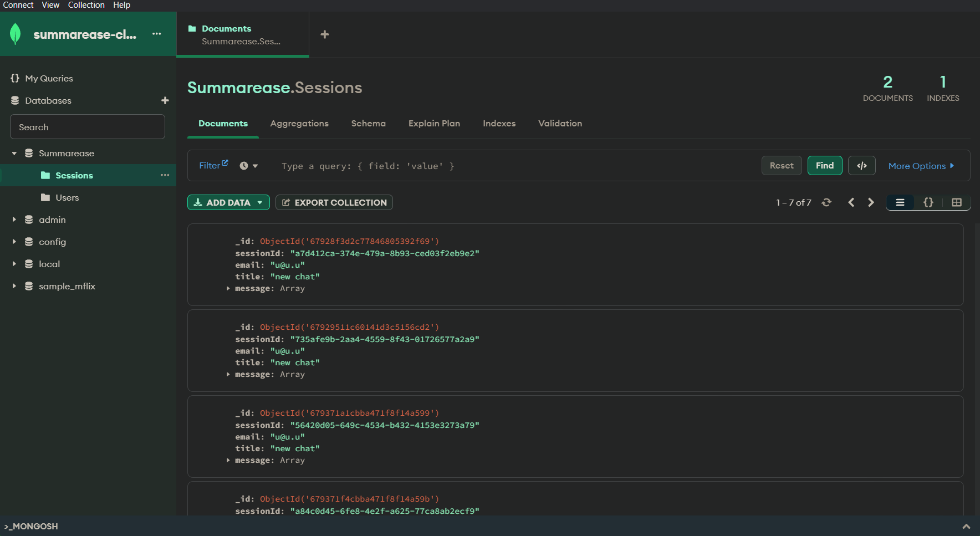Switch to list view of documents
Viewport: 980px width, 536px height.
tap(900, 202)
